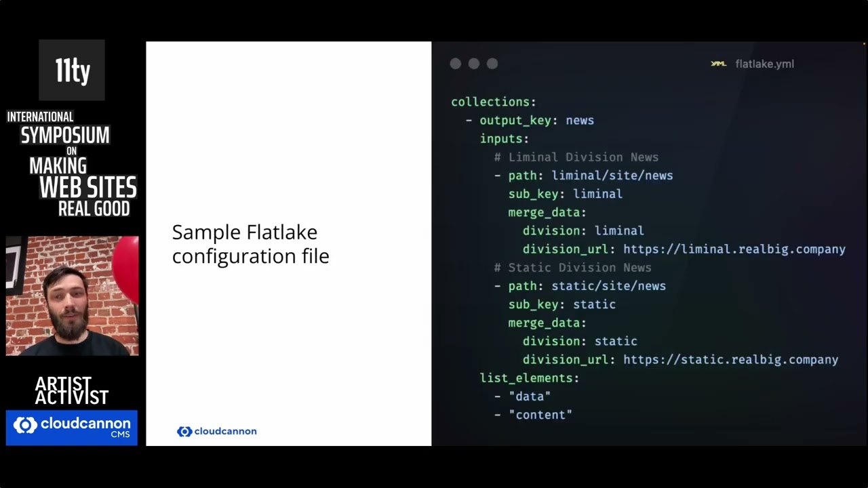Click the "content" list entry
The image size is (868, 488).
tap(540, 415)
